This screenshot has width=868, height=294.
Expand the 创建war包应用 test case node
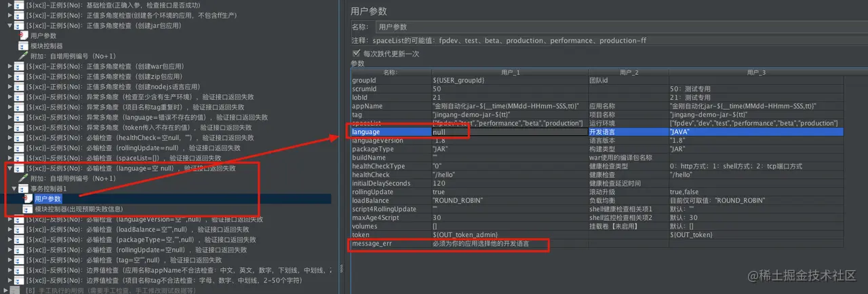point(9,67)
